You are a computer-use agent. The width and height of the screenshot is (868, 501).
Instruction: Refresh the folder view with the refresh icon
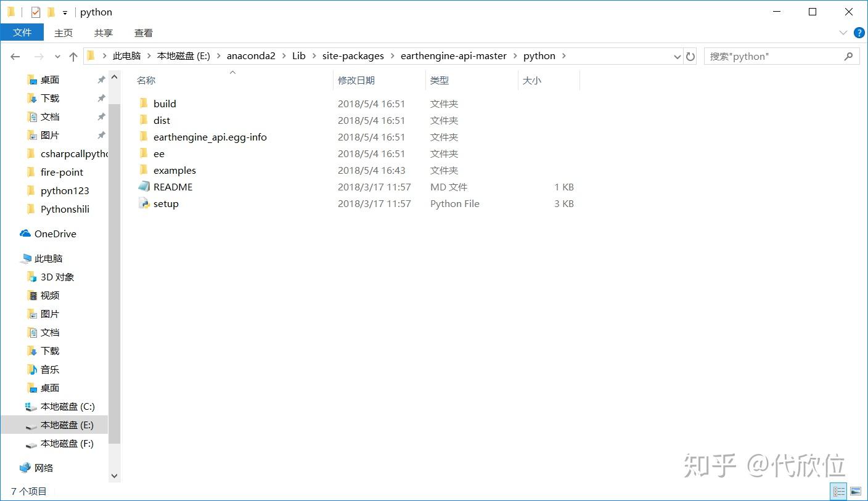coord(690,56)
